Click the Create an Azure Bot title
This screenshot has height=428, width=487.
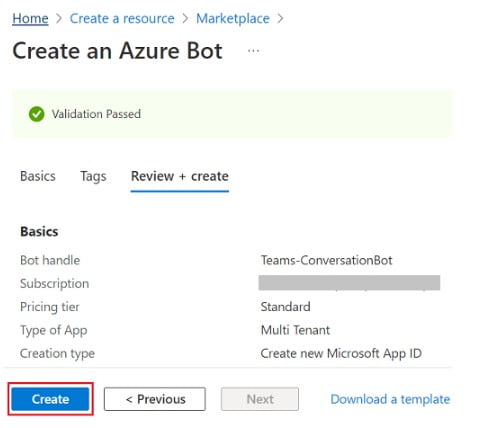point(117,51)
